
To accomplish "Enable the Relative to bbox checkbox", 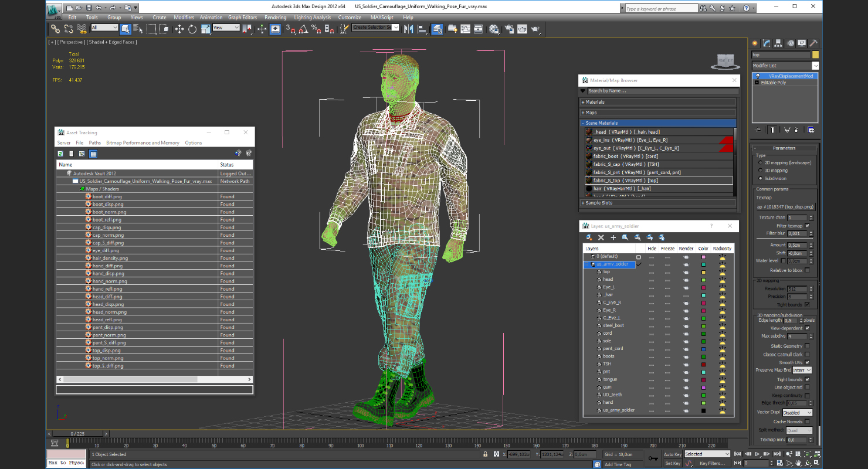I will [x=808, y=270].
